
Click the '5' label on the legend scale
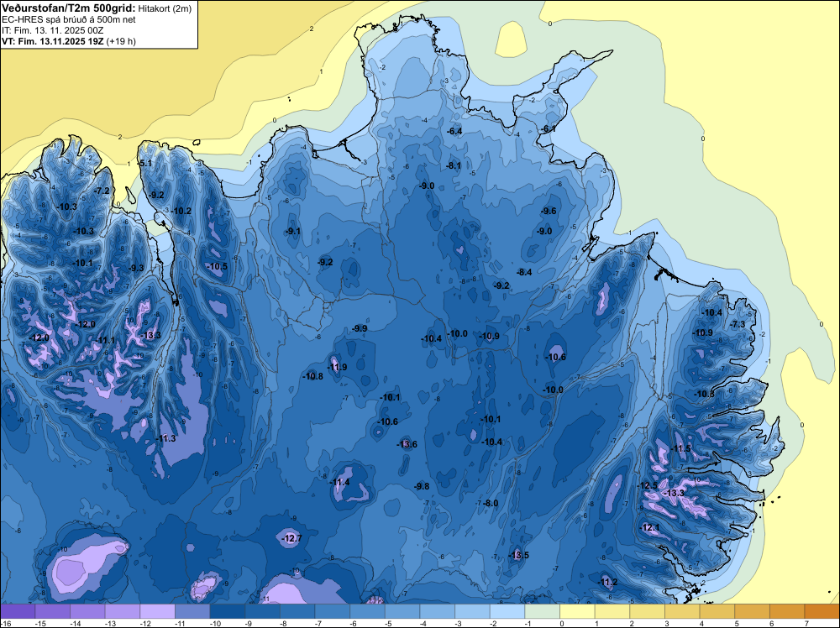pos(737,623)
